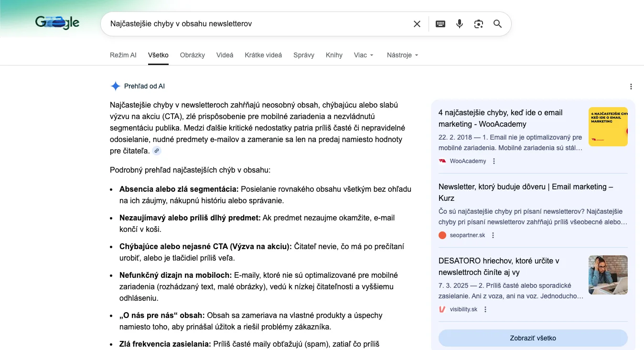Click the yellow WooAcademy article thumbnail

[x=608, y=127]
